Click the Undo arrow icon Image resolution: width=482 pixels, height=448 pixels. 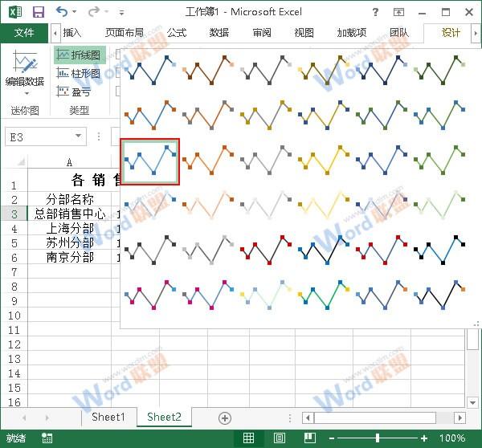63,12
